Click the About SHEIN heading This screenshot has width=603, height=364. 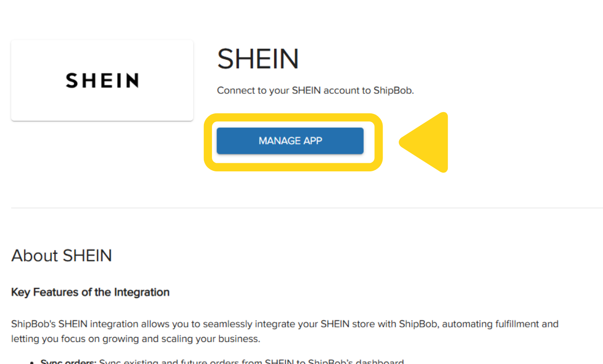[x=61, y=256]
